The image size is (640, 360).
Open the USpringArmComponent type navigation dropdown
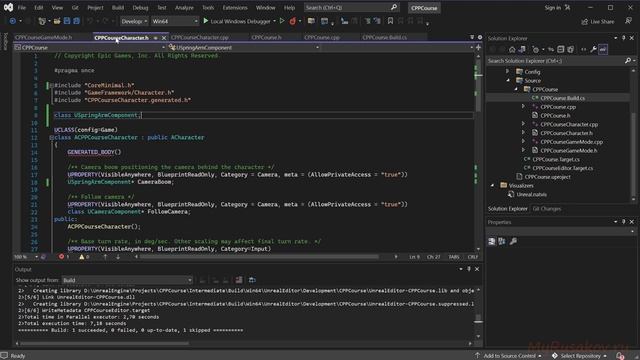(244, 48)
